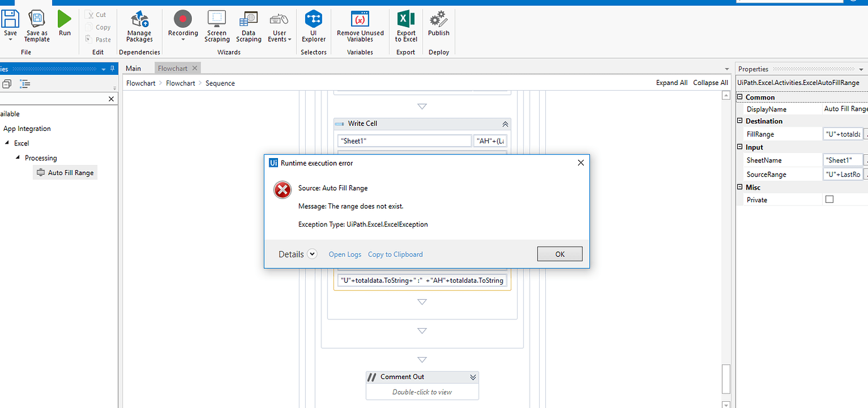Expand the Comment Out activity

pyautogui.click(x=473, y=377)
